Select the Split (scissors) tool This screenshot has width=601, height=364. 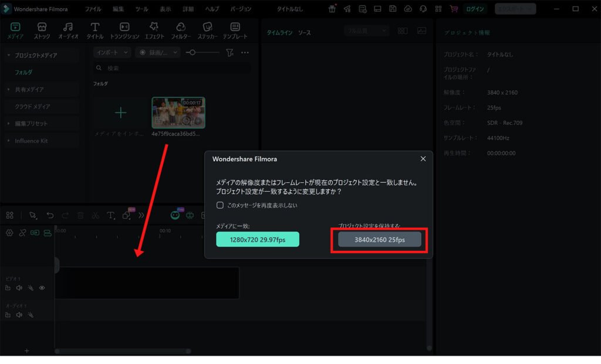tap(94, 215)
